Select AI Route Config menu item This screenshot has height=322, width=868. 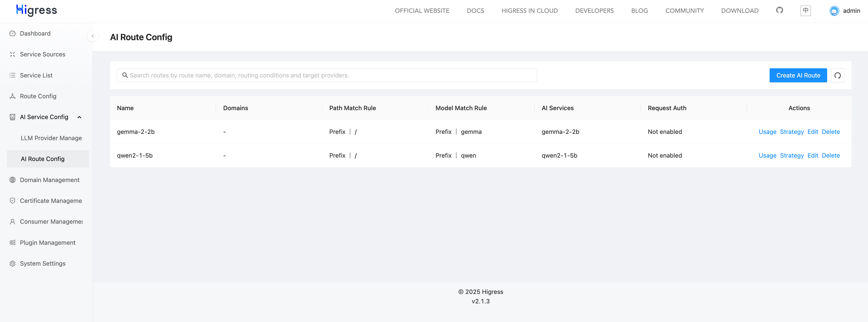click(48, 159)
